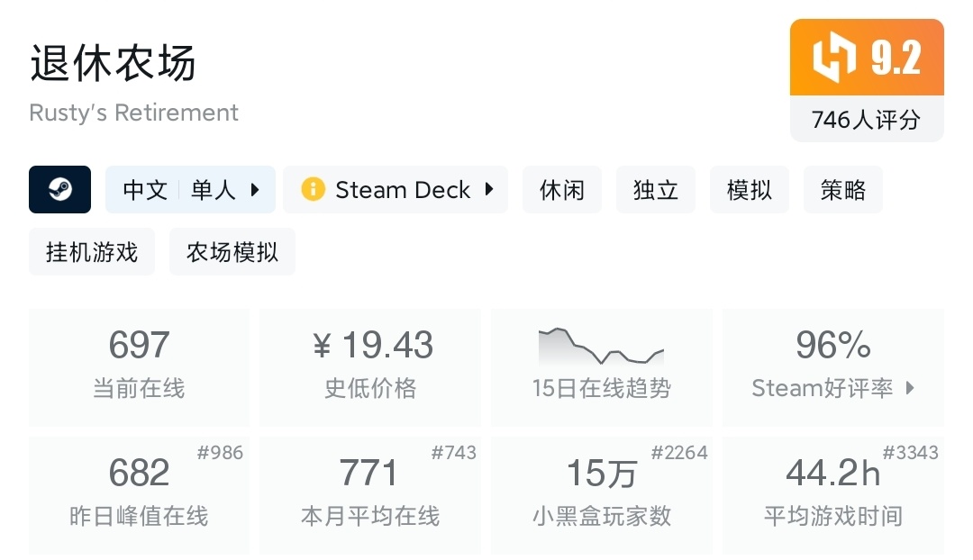Image resolution: width=973 pixels, height=560 pixels.
Task: Open 昨日峰值在线 rank #986 card
Action: click(x=139, y=494)
